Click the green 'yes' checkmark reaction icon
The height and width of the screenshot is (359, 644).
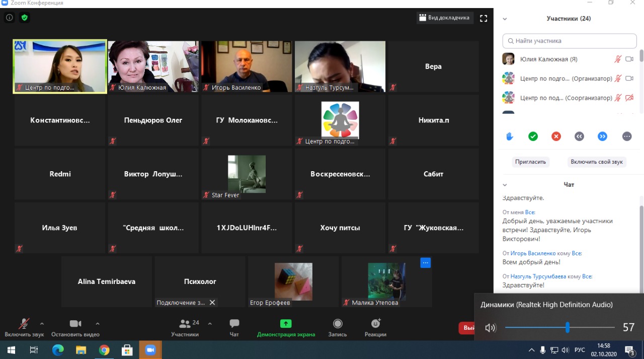pos(533,136)
